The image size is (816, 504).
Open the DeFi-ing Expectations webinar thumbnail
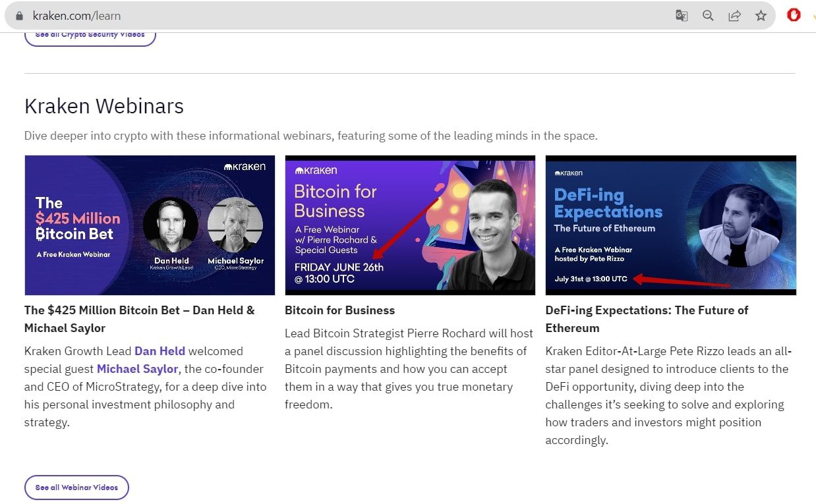pyautogui.click(x=670, y=225)
